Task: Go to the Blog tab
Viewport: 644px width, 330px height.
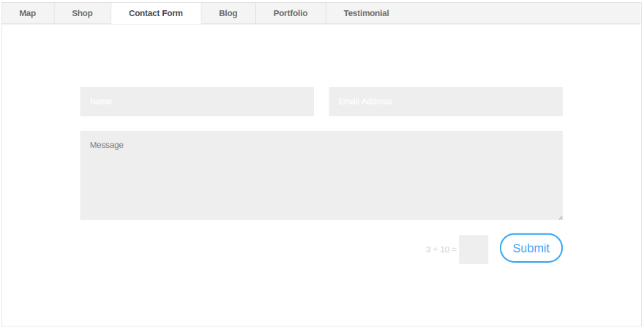Action: point(228,13)
